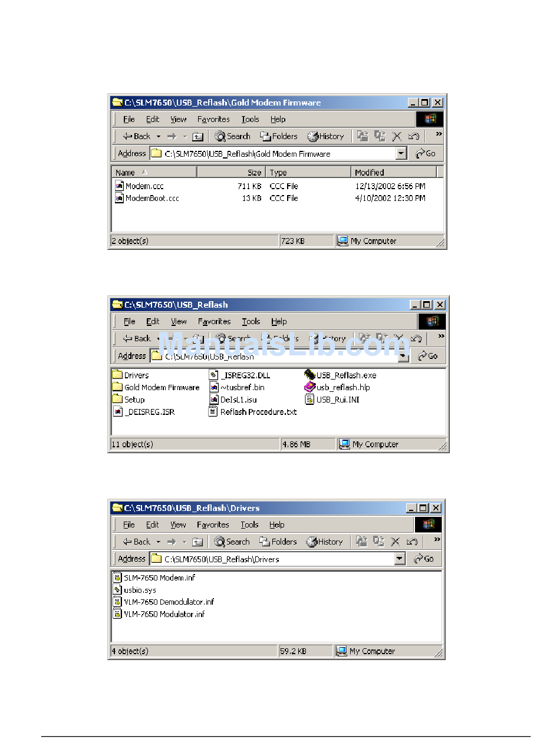Select VLM-7650 Modulator.inf file
Image resolution: width=560 pixels, height=752 pixels.
click(159, 615)
